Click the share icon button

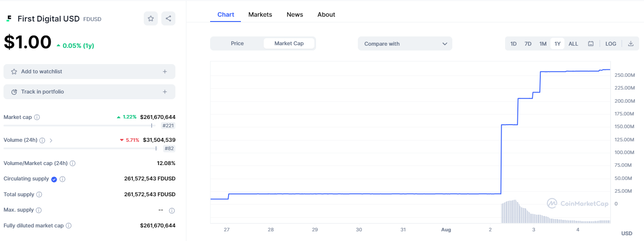pyautogui.click(x=168, y=18)
